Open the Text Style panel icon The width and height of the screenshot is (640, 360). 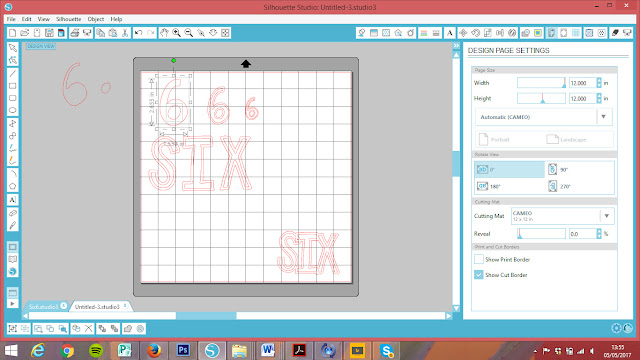[x=449, y=33]
